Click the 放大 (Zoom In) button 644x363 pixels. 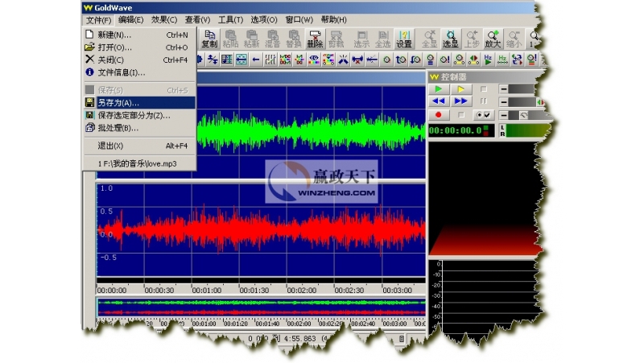click(x=493, y=39)
